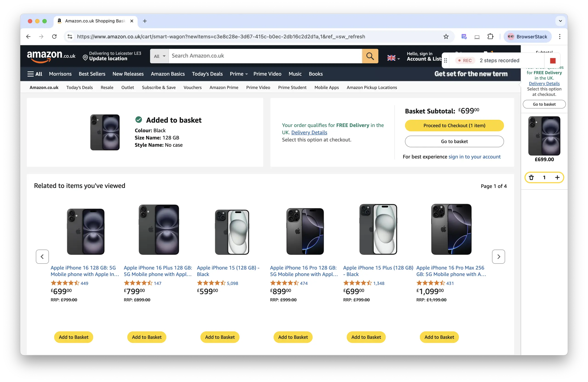The image size is (588, 382).
Task: Click the orange search magnifier button
Action: click(370, 56)
